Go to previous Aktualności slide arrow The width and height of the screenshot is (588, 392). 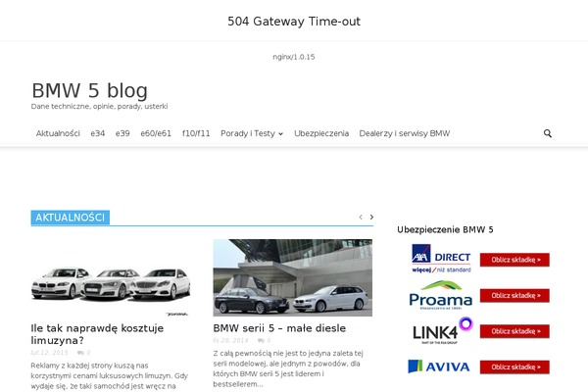click(x=361, y=218)
